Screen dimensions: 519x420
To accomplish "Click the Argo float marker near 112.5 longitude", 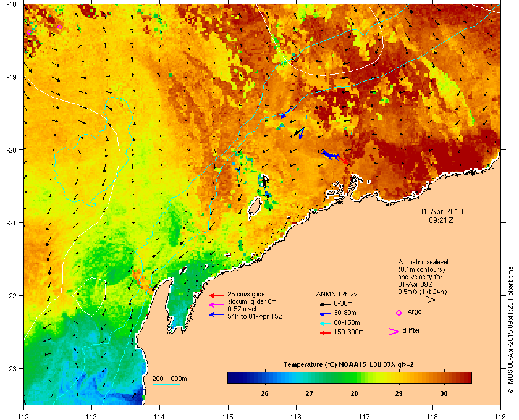I will (59, 27).
